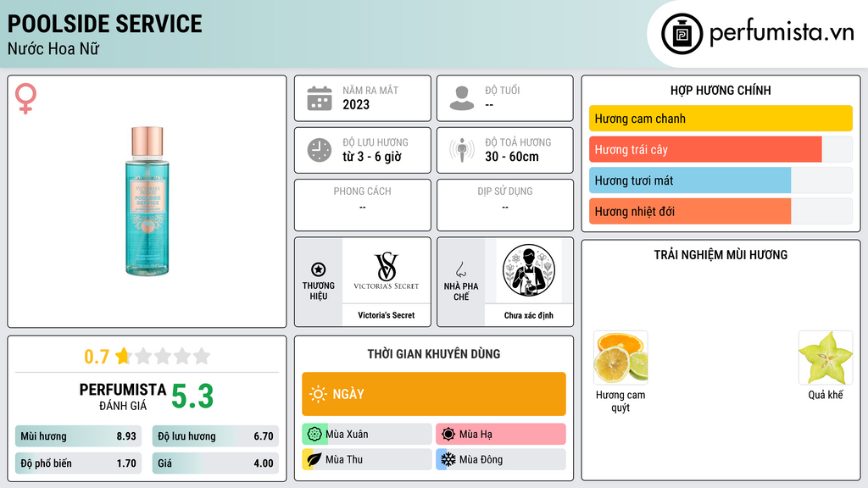Click the Nước Hoa Nữ subtitle
This screenshot has height=488, width=868.
[x=53, y=48]
